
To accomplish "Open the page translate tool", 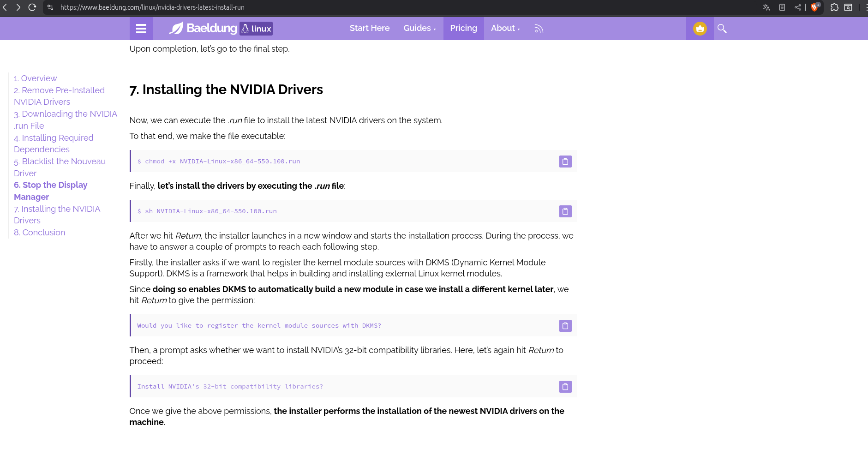I will 766,7.
